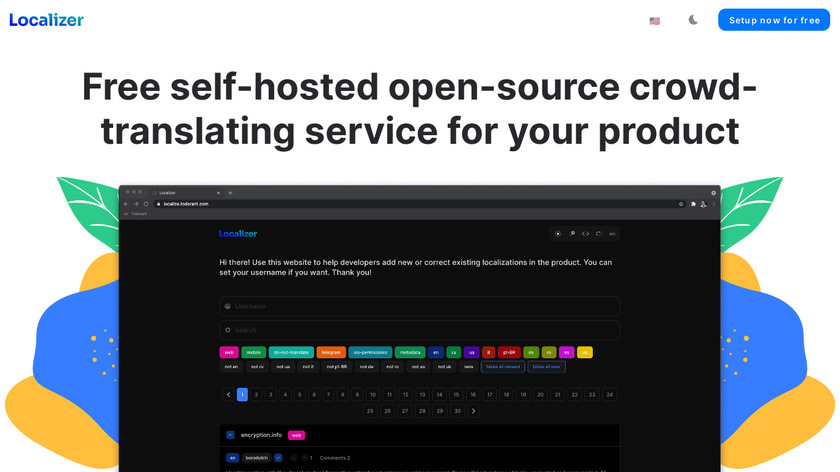Open the en language selector in the app toolbar
The width and height of the screenshot is (840, 472).
pyautogui.click(x=612, y=234)
